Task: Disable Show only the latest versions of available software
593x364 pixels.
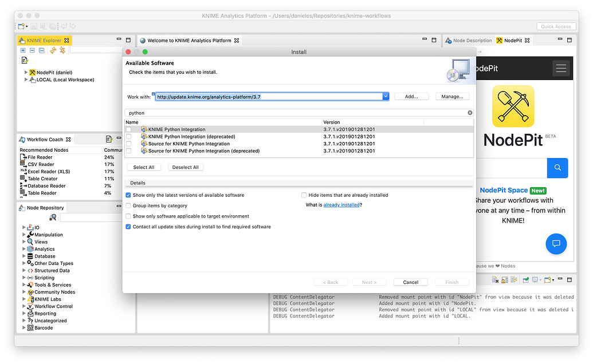Action: [128, 195]
